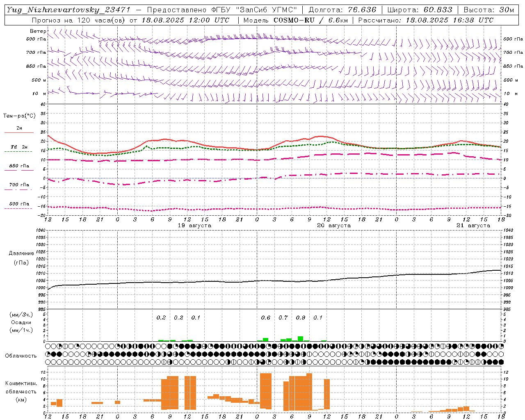This screenshot has width=525, height=420.
Task: Click the 21 августа date label
Action: (473, 226)
